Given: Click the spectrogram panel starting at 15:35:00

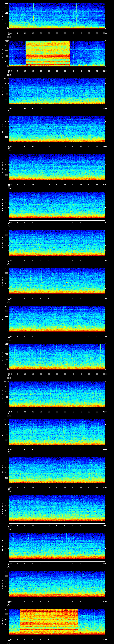Looking at the screenshot, I should click(57, 243).
